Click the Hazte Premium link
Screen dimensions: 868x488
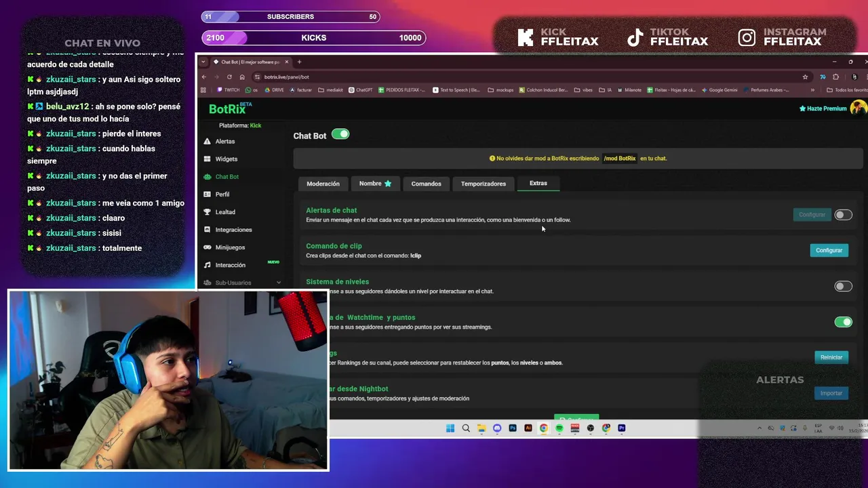coord(823,108)
